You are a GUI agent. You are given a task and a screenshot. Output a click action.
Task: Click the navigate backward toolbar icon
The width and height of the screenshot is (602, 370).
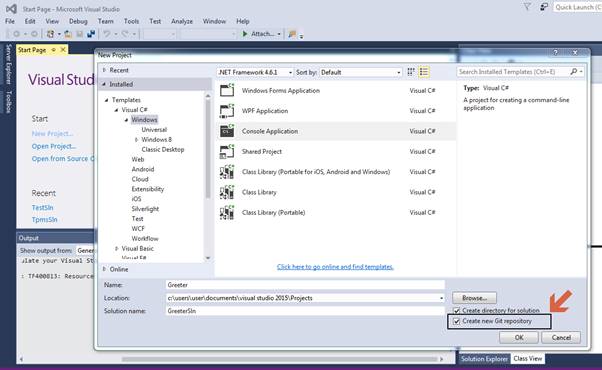(17, 34)
